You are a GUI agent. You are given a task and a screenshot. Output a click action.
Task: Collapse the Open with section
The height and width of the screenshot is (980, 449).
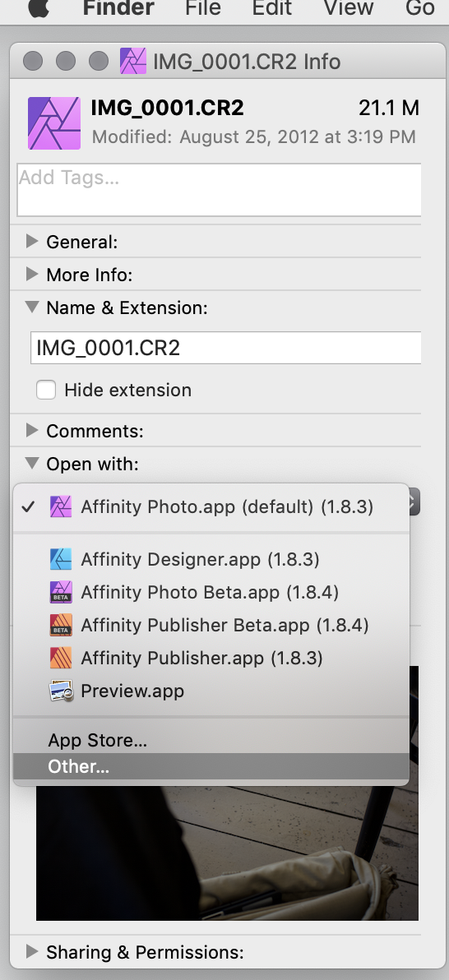(32, 463)
